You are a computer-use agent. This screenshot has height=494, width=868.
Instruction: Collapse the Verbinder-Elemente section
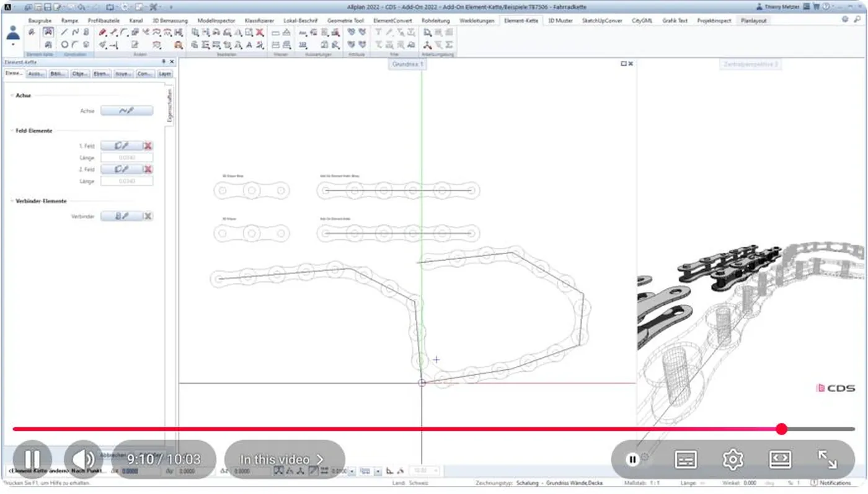point(11,201)
